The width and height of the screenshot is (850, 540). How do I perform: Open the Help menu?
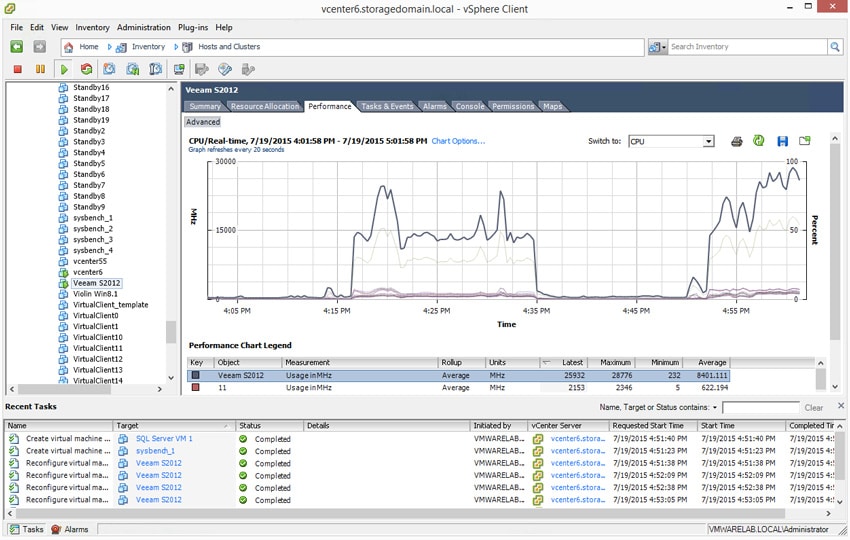click(x=223, y=28)
